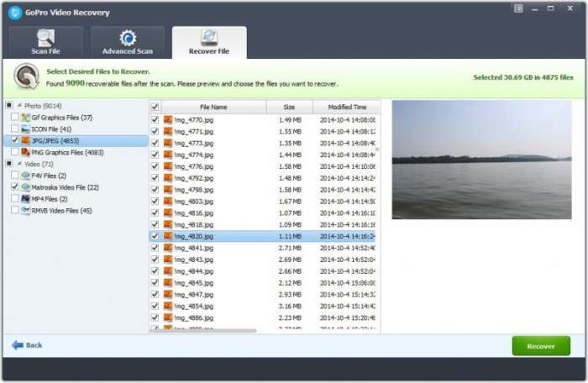Collapse the Video category tree
Viewport: 588px width, 383px height.
pos(18,163)
